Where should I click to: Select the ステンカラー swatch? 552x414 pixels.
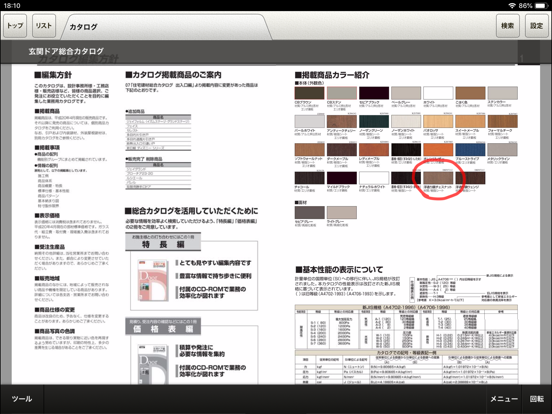[503, 93]
